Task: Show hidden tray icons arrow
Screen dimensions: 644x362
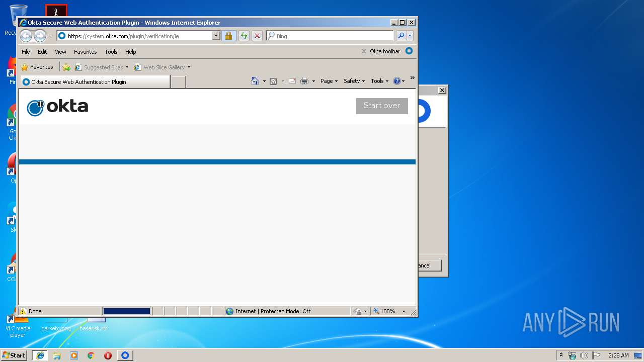Action: pyautogui.click(x=561, y=355)
